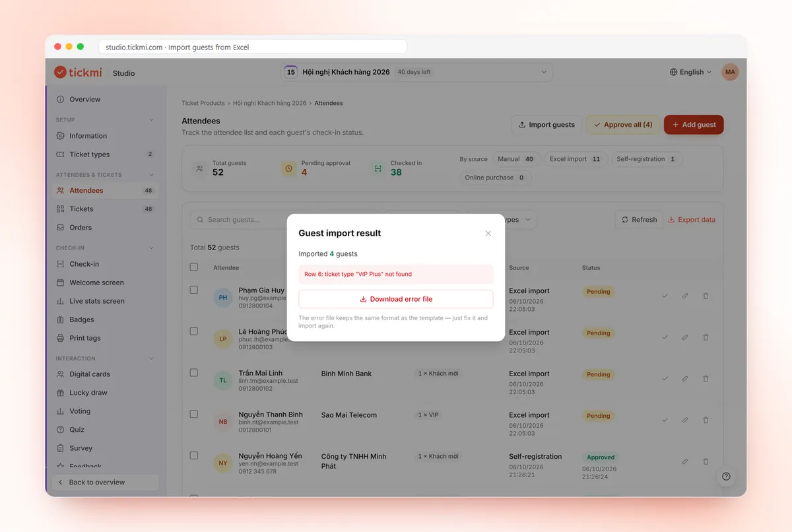Tick the Phạm Gia Huy checkbox
Image resolution: width=792 pixels, height=532 pixels.
click(194, 290)
